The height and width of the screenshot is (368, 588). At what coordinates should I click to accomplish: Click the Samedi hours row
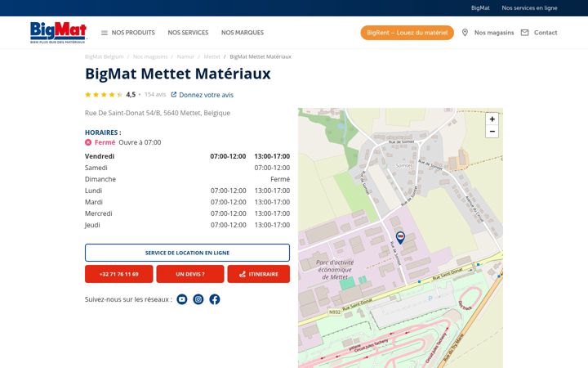187,168
